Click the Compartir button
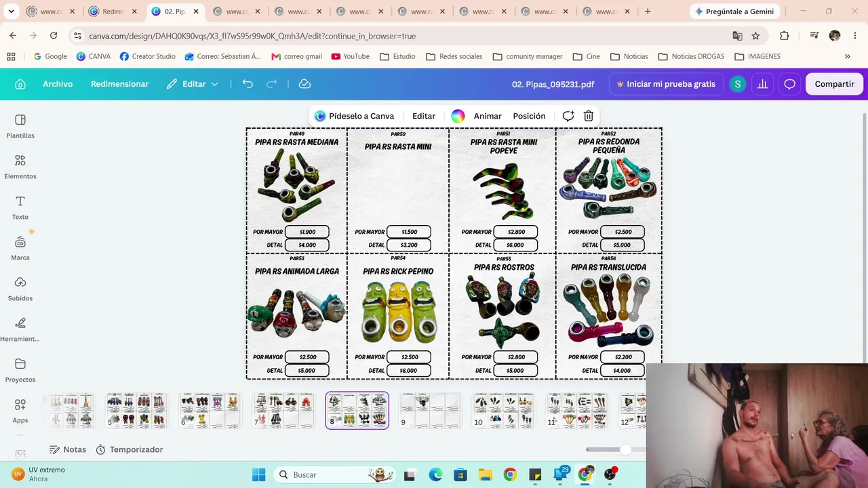Viewport: 868px width, 488px height. [834, 84]
